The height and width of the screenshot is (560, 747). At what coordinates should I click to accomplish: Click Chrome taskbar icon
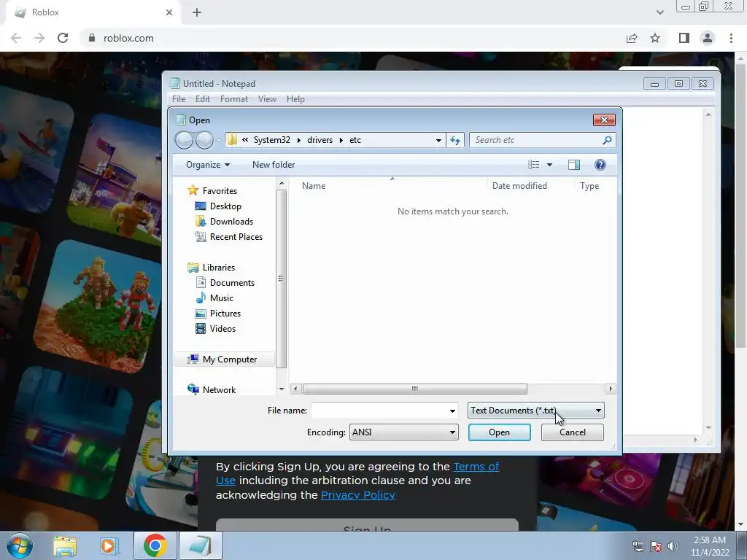click(155, 545)
